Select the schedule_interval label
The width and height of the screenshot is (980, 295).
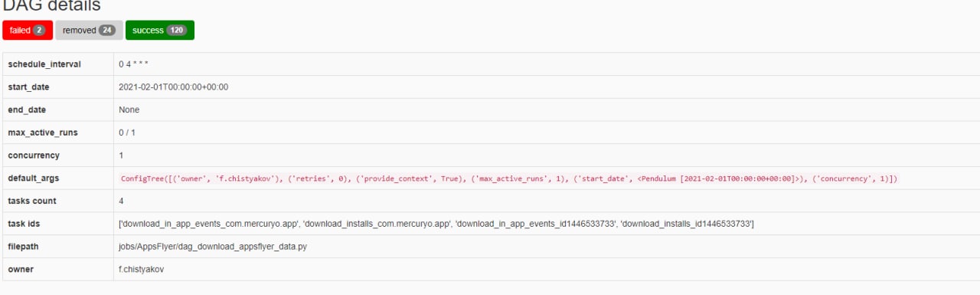pos(44,64)
